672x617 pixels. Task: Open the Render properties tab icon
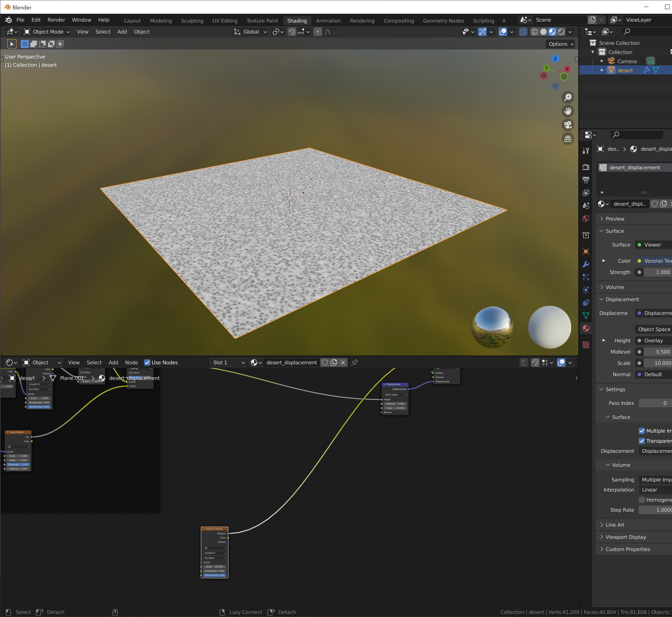point(586,167)
